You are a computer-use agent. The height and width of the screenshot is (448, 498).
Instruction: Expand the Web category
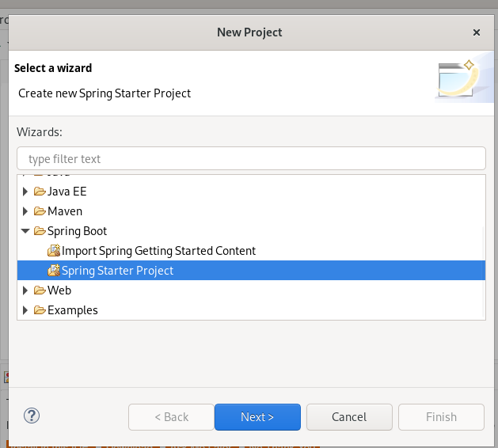pyautogui.click(x=25, y=290)
